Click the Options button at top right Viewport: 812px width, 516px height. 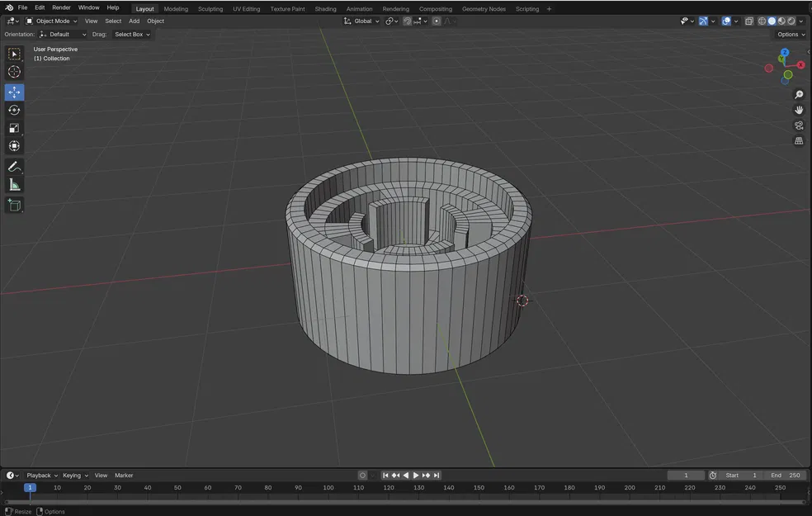click(790, 35)
